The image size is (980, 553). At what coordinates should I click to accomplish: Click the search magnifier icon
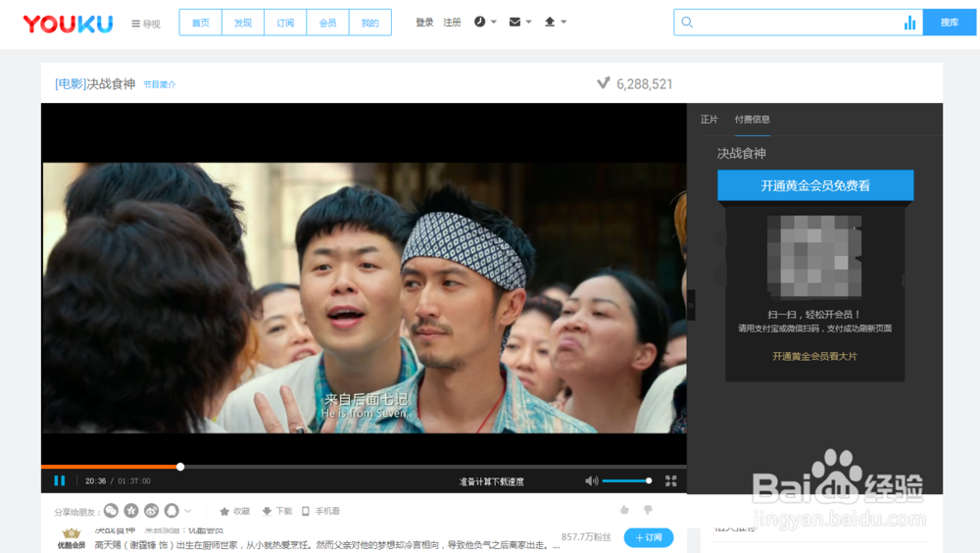coord(687,23)
